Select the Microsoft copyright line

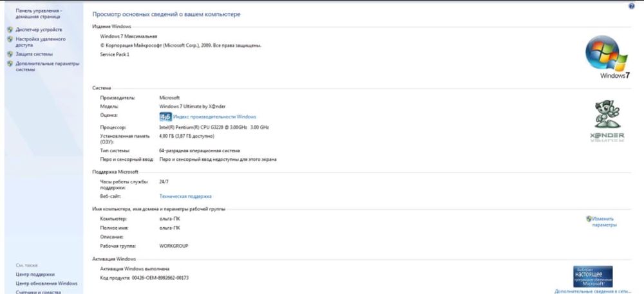[181, 45]
